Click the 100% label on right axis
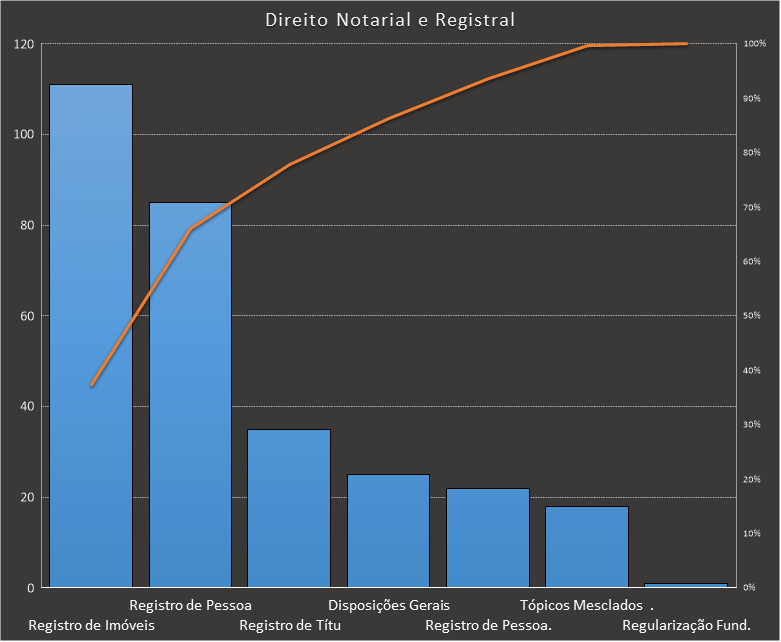 pyautogui.click(x=755, y=44)
